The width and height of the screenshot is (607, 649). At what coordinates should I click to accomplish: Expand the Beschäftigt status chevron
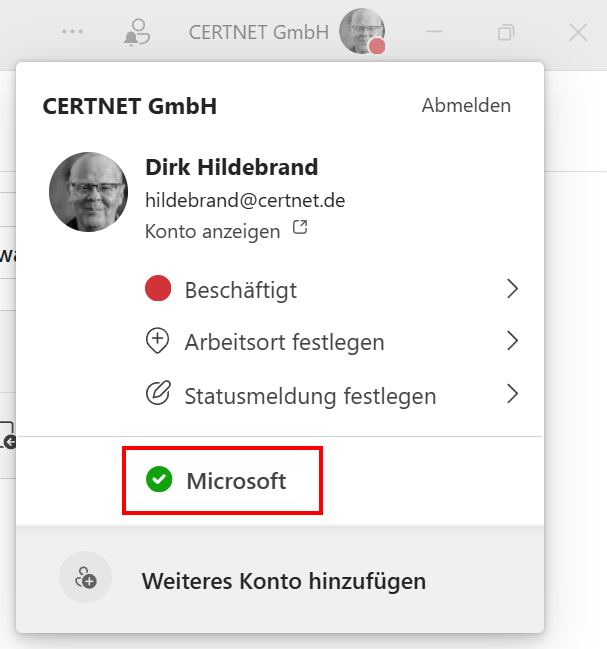[x=512, y=290]
